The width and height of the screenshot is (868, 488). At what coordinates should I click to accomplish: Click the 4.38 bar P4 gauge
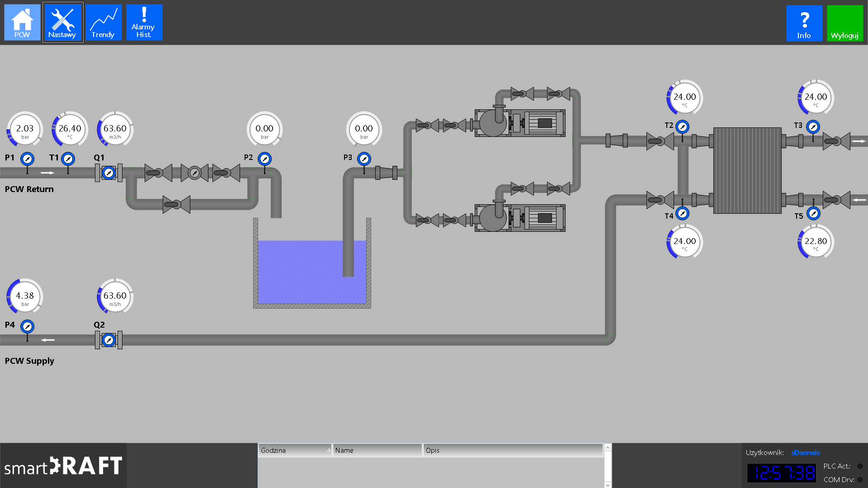(25, 296)
